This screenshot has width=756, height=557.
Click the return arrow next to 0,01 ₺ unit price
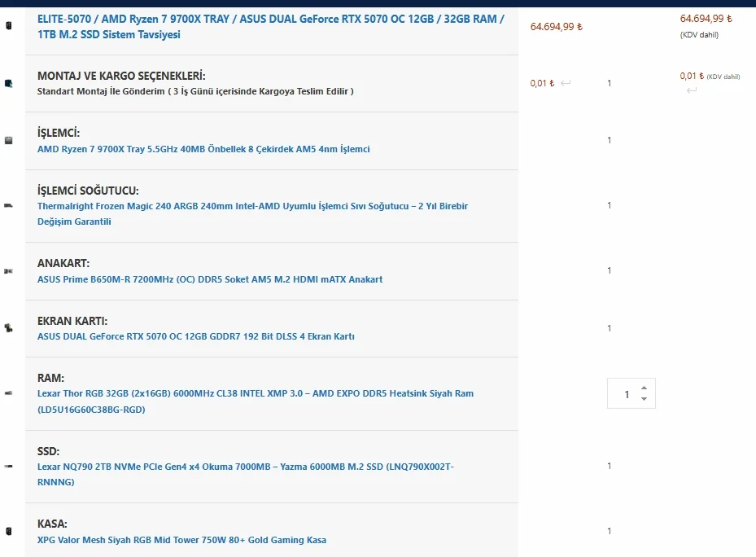(x=566, y=84)
